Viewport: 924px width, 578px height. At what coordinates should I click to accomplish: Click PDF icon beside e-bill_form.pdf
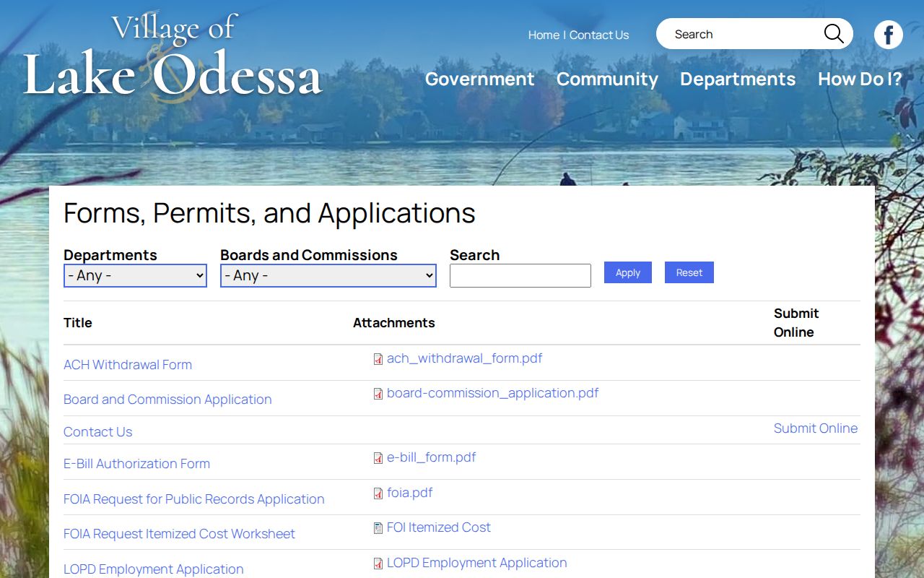tap(378, 458)
